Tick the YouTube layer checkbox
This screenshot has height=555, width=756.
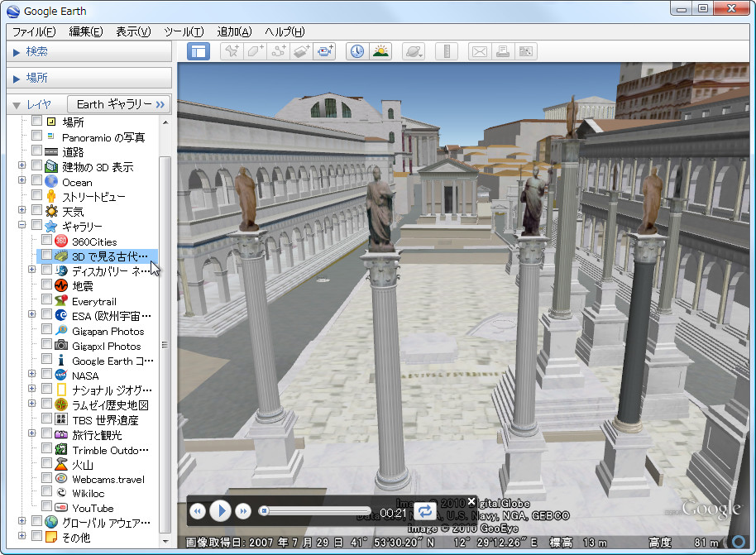[x=47, y=506]
